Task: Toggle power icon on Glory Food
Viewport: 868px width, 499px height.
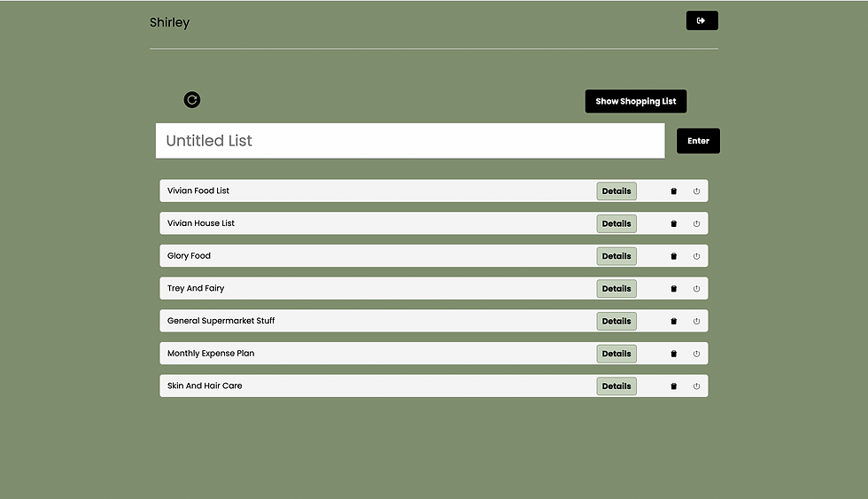Action: 696,256
